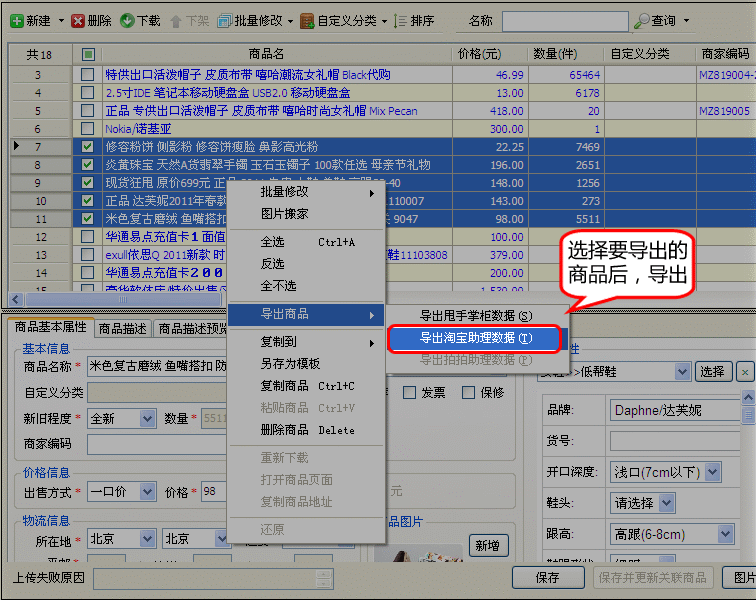The width and height of the screenshot is (756, 600).
Task: Click the 选择 category button
Action: (713, 372)
